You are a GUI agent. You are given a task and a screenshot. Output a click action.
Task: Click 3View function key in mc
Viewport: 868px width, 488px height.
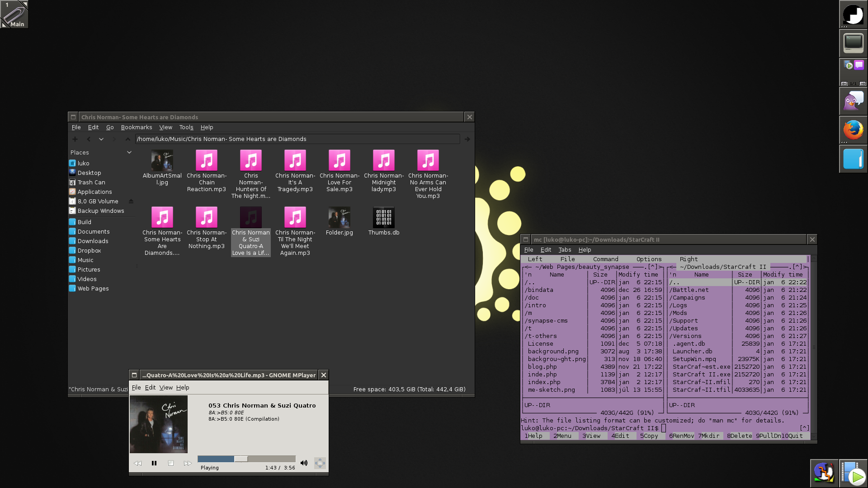(591, 436)
